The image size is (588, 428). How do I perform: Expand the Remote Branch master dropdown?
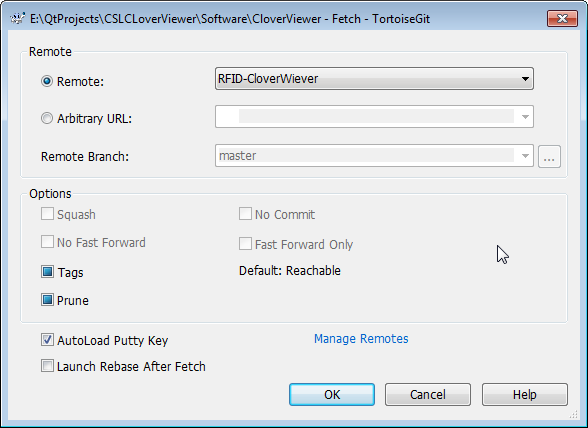525,156
